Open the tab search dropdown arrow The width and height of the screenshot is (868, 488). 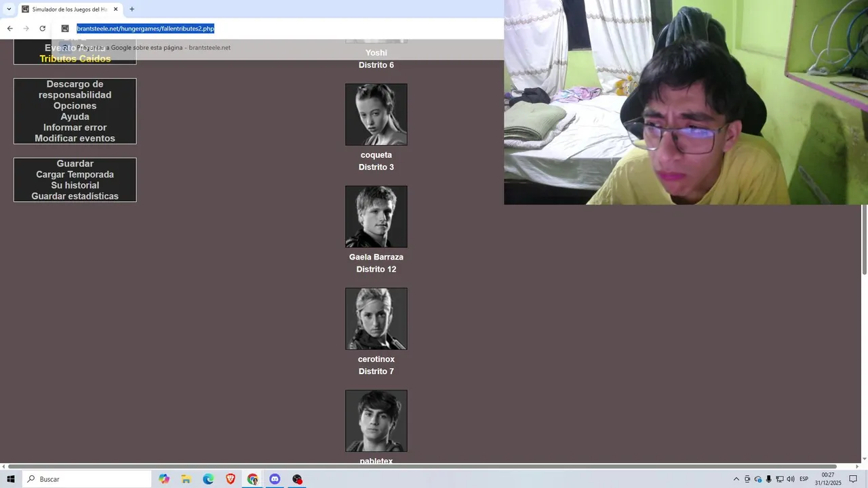click(x=9, y=9)
